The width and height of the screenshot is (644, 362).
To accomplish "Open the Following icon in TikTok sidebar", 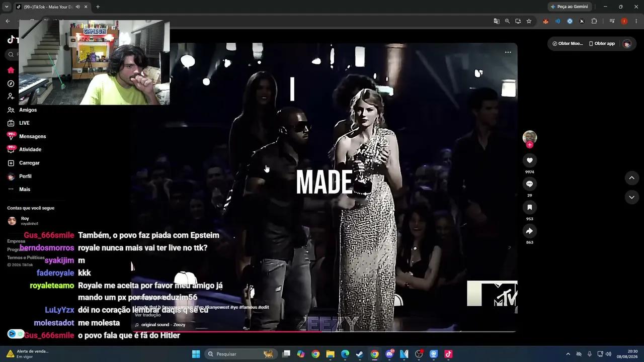I will (11, 97).
